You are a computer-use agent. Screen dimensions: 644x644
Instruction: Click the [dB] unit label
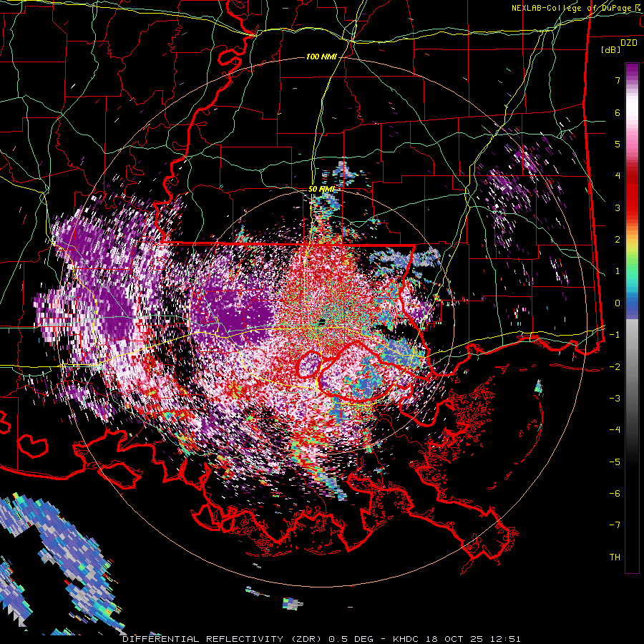click(610, 49)
